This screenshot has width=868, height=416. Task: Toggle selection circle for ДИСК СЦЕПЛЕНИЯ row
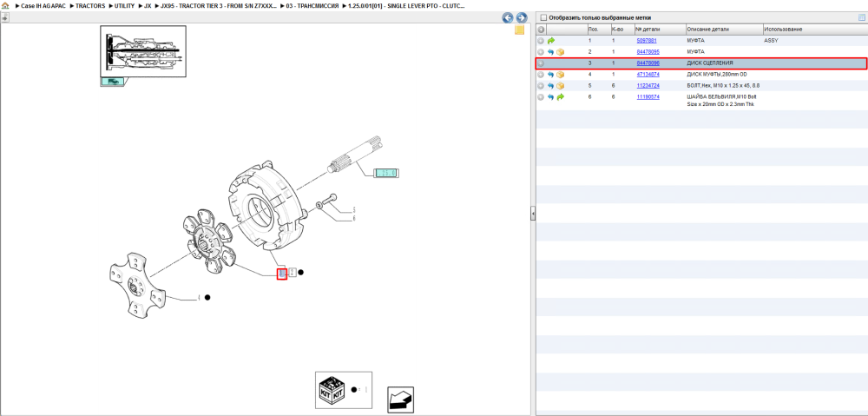tap(541, 63)
